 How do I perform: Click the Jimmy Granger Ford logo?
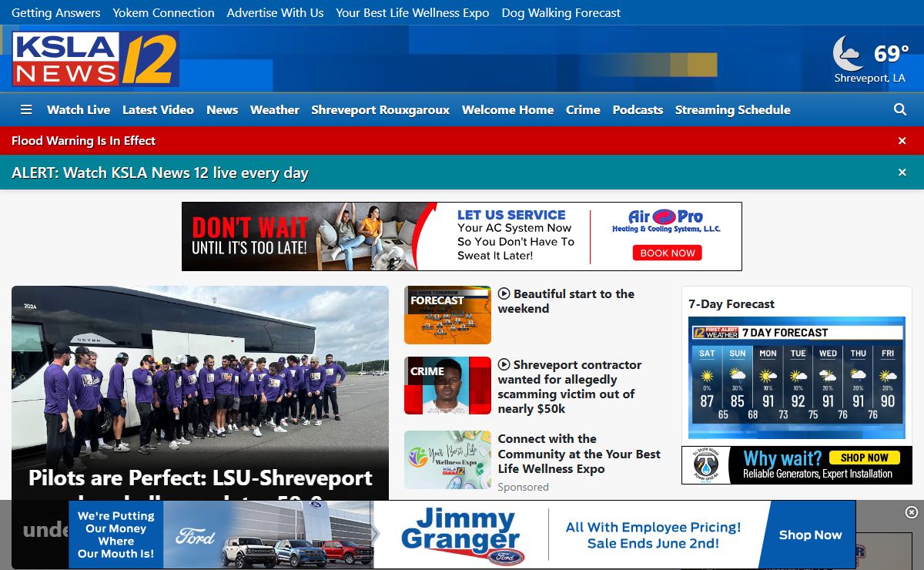460,535
